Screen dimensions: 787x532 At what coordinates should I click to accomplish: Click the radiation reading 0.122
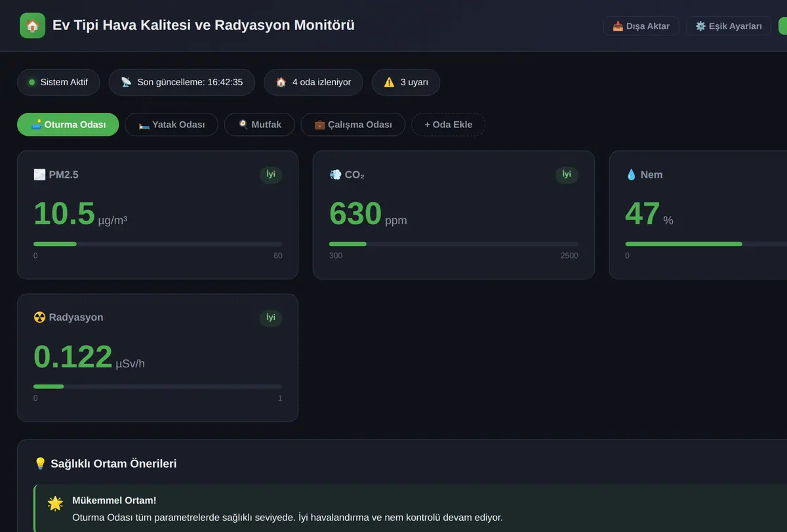[73, 357]
